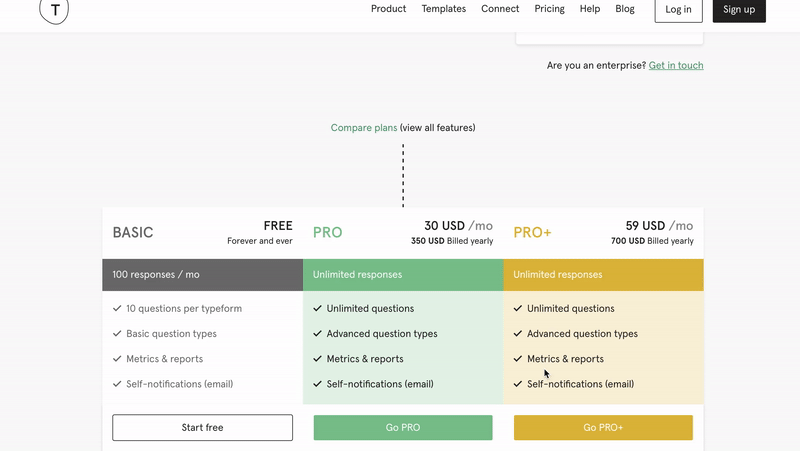Click the Go PRO+ button

(603, 428)
